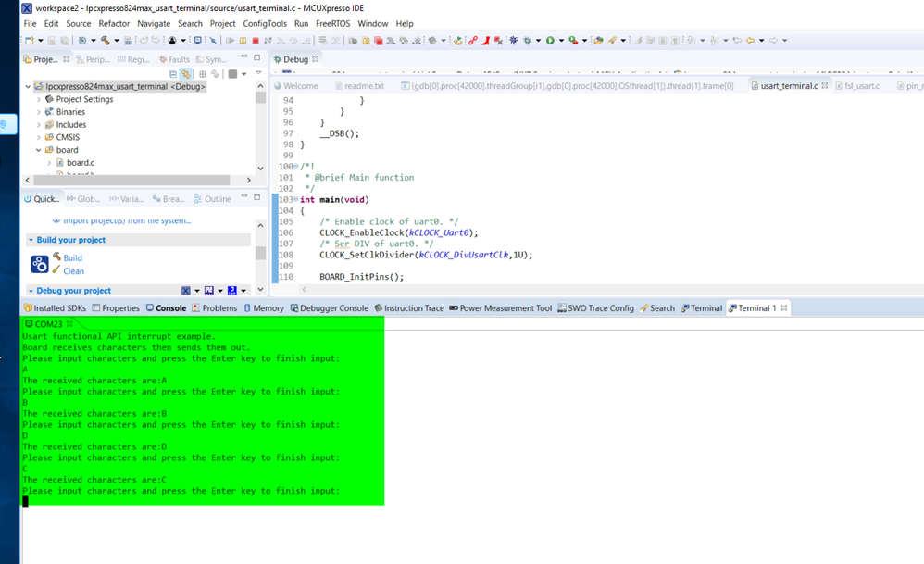Image resolution: width=924 pixels, height=564 pixels.
Task: Open the Faults view tab
Action: point(174,59)
